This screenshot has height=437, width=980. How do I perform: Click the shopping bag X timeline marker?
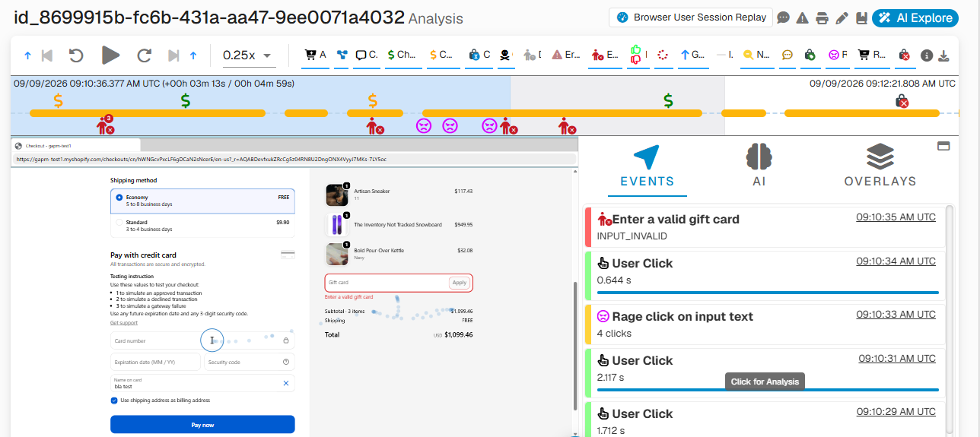click(901, 101)
